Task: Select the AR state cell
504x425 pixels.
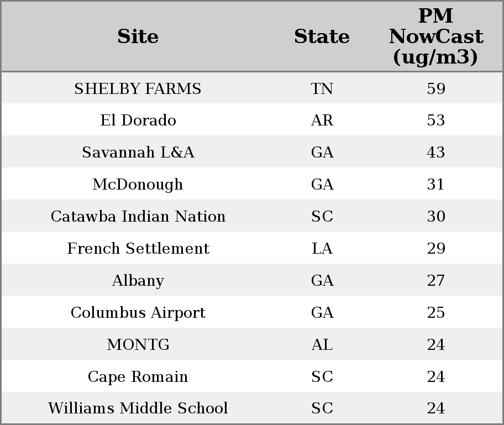Action: coord(322,120)
